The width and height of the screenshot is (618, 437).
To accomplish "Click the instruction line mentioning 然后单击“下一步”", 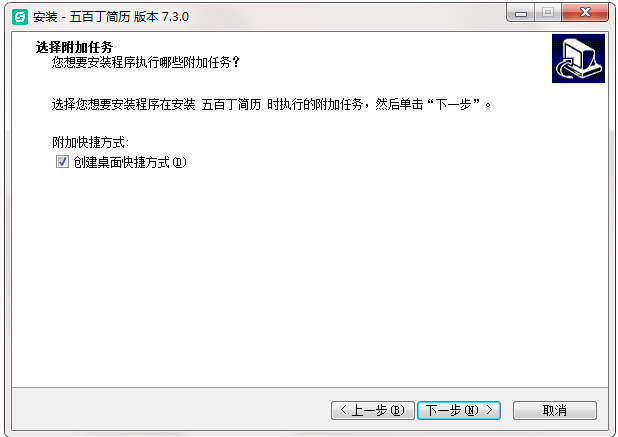I will tap(272, 104).
